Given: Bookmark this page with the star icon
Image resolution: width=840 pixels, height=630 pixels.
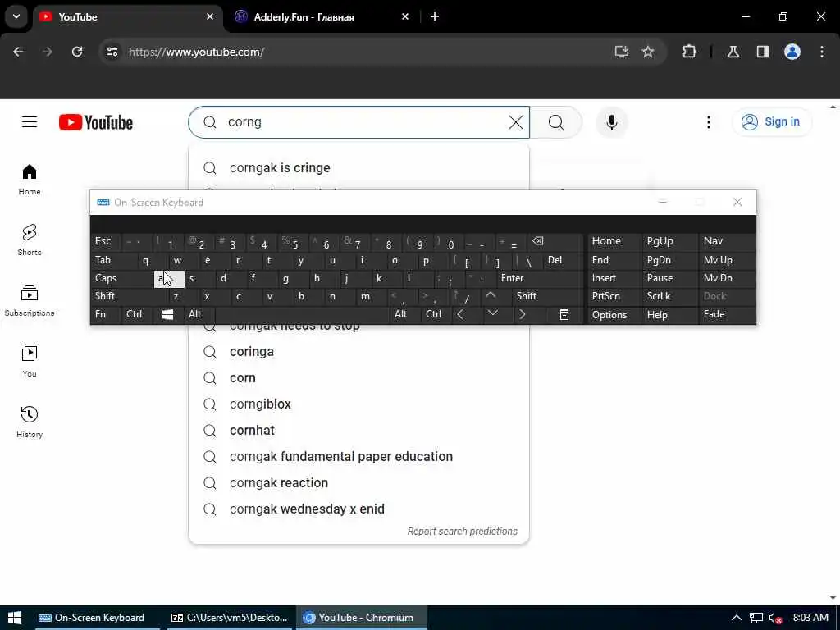Looking at the screenshot, I should pos(648,52).
